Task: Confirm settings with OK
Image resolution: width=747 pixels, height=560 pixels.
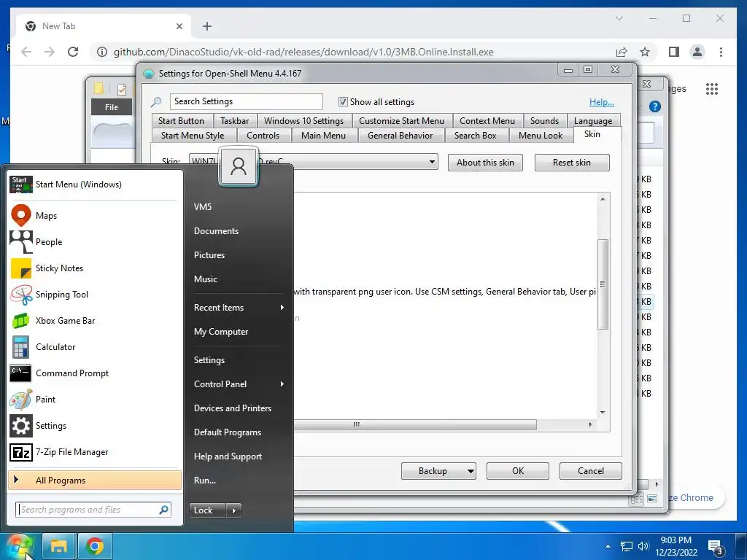Action: (x=518, y=471)
